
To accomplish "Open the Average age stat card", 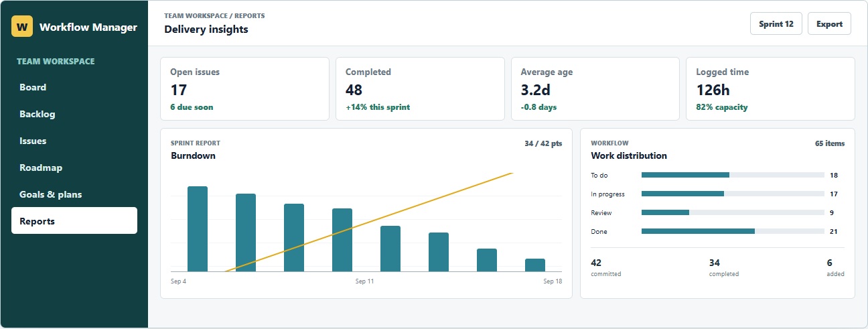I will [x=595, y=88].
